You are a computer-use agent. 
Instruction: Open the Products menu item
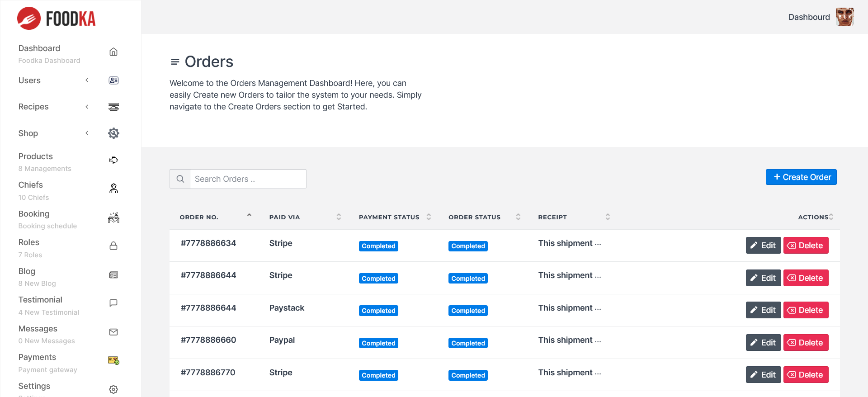36,156
